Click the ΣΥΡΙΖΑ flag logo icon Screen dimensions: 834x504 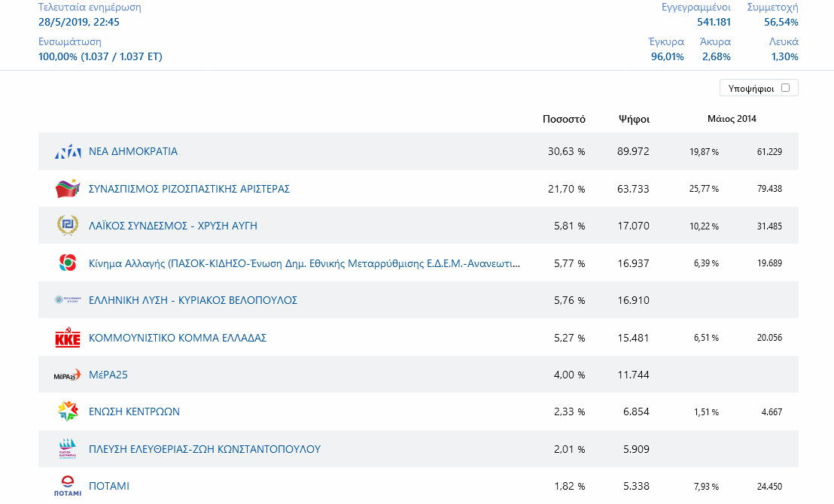coord(68,189)
